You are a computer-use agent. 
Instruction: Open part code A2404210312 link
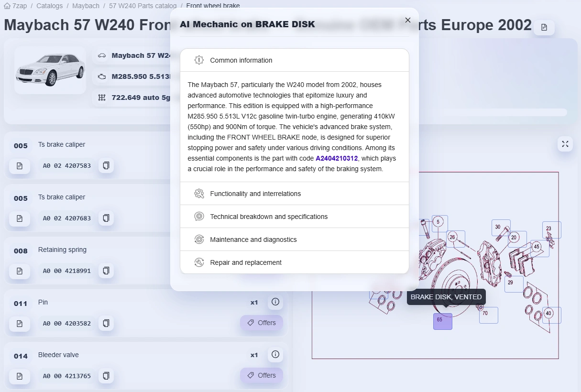[x=337, y=158]
